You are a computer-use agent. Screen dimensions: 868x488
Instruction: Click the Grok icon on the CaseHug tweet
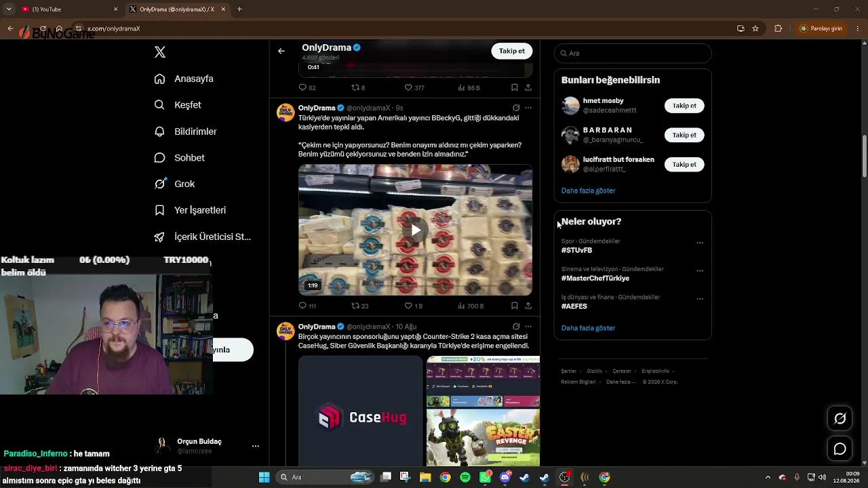[x=516, y=327]
